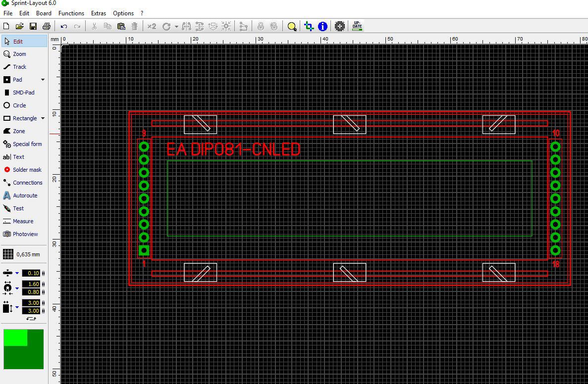Select the Solder mask tool
Screen dimensions: 588x384
point(24,170)
